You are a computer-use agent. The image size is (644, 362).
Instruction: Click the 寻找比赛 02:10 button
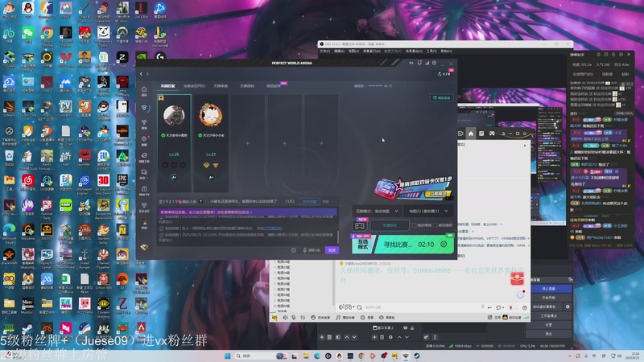pos(414,245)
